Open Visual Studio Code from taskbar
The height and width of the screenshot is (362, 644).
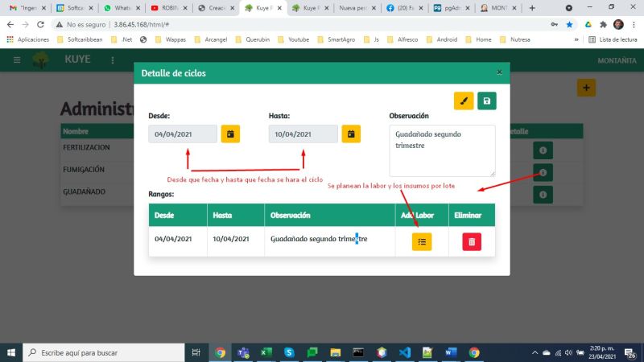405,352
